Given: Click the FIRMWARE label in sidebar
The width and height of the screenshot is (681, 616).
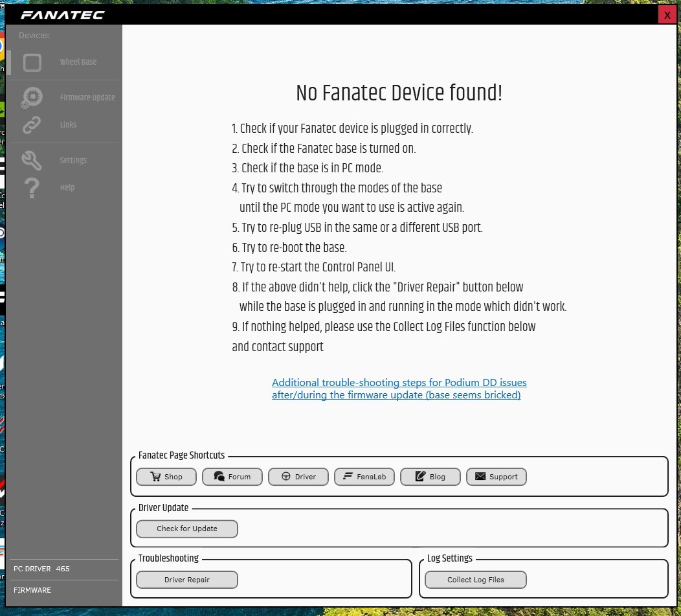Looking at the screenshot, I should tap(32, 590).
